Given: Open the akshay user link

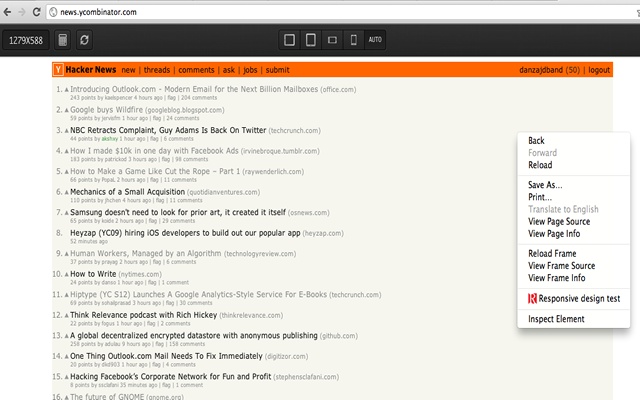Looking at the screenshot, I should (x=110, y=139).
